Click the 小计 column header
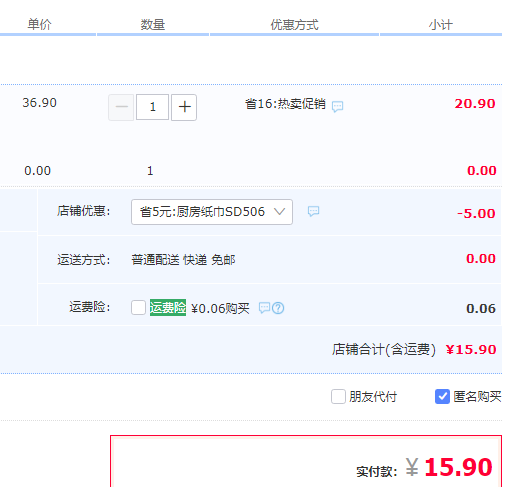Screen dimensions: 525x487 click(x=441, y=25)
